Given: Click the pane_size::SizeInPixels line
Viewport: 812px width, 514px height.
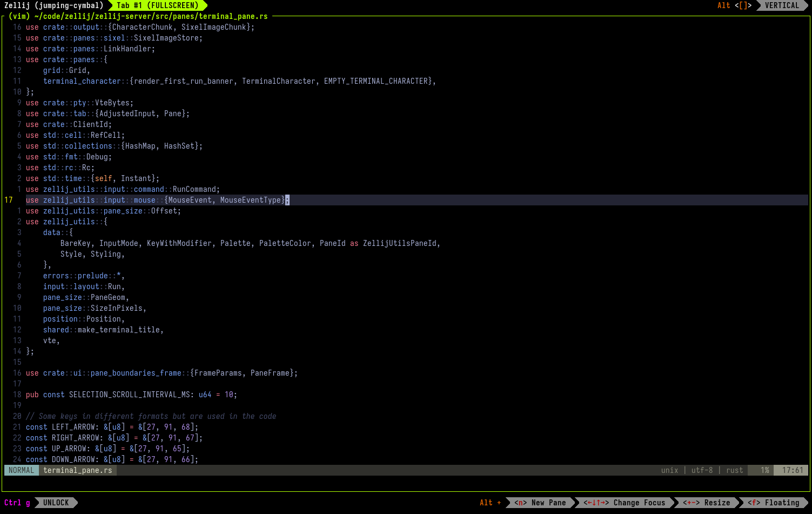Looking at the screenshot, I should pos(95,308).
